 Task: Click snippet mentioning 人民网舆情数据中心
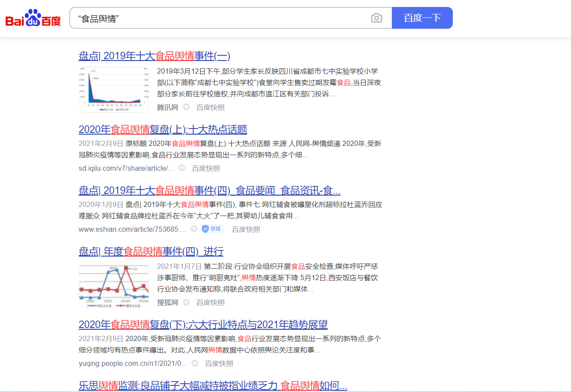pos(230,345)
